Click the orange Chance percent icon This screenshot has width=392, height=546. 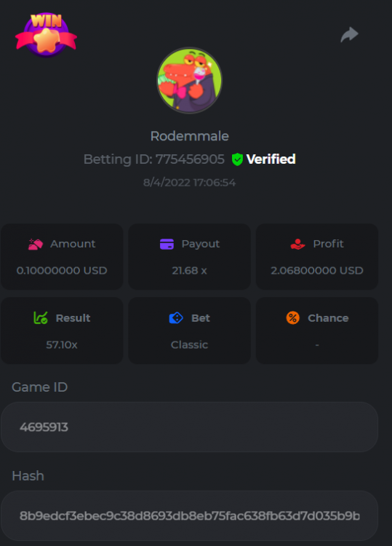click(x=293, y=318)
